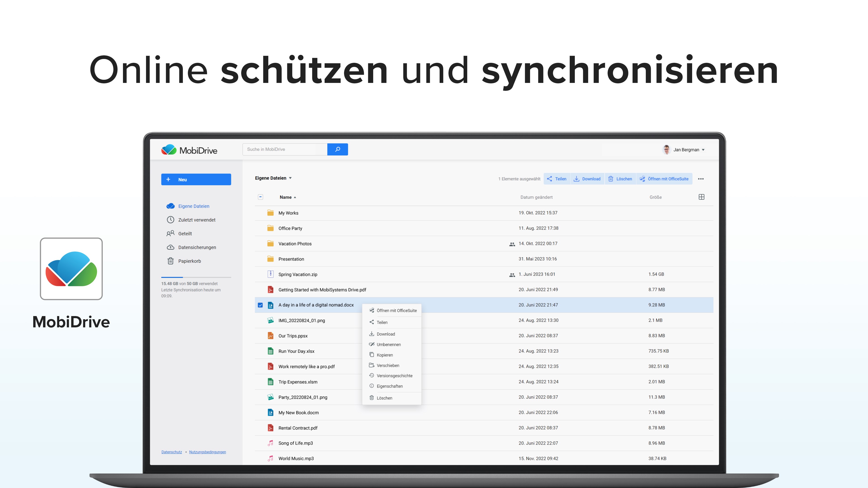Click the Run Your Day.xlsx spreadsheet icon

coord(270,351)
